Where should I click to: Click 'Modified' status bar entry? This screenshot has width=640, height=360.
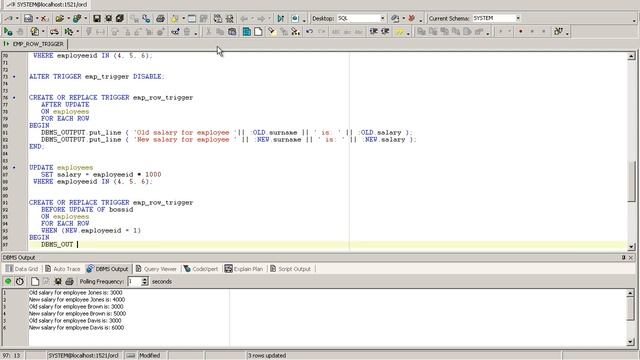tap(149, 356)
